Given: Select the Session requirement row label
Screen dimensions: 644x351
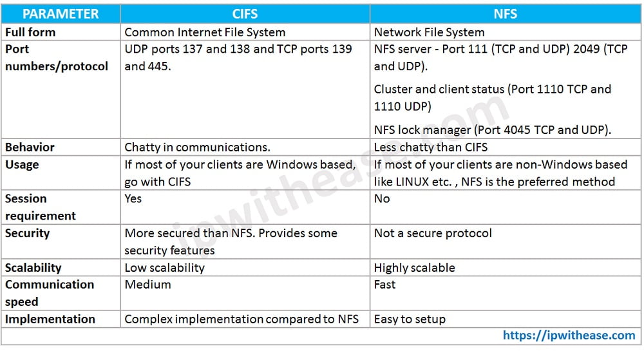Looking at the screenshot, I should (41, 207).
